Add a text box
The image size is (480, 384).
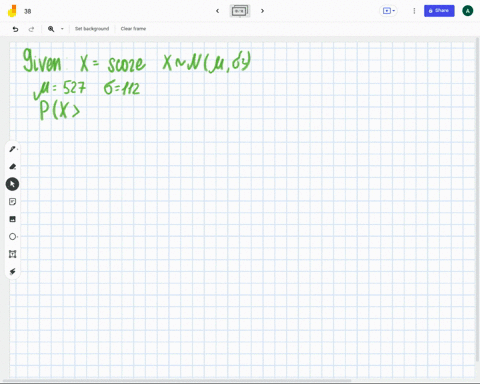[13, 254]
